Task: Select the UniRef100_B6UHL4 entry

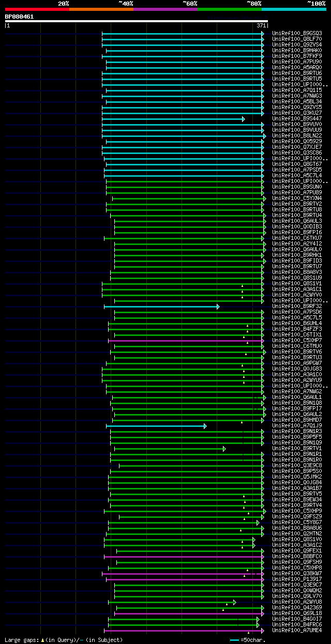Action: tap(297, 323)
